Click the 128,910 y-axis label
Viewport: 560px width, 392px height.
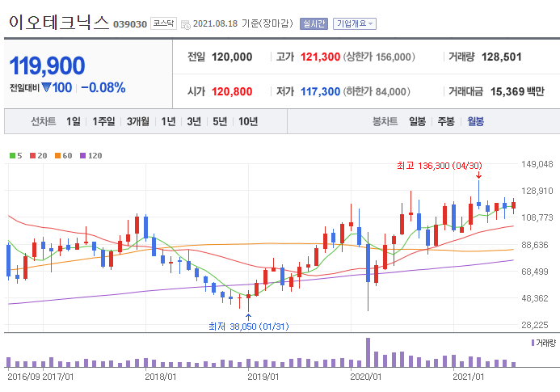click(x=537, y=191)
